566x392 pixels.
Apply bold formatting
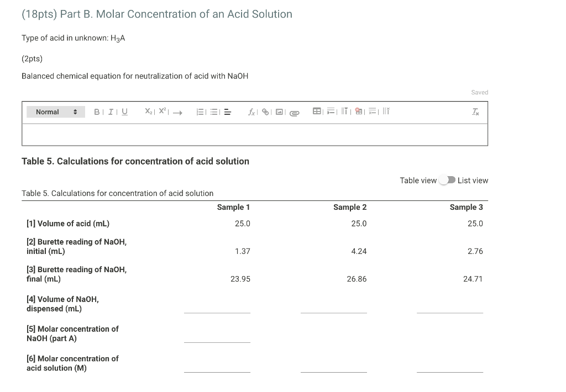[97, 111]
